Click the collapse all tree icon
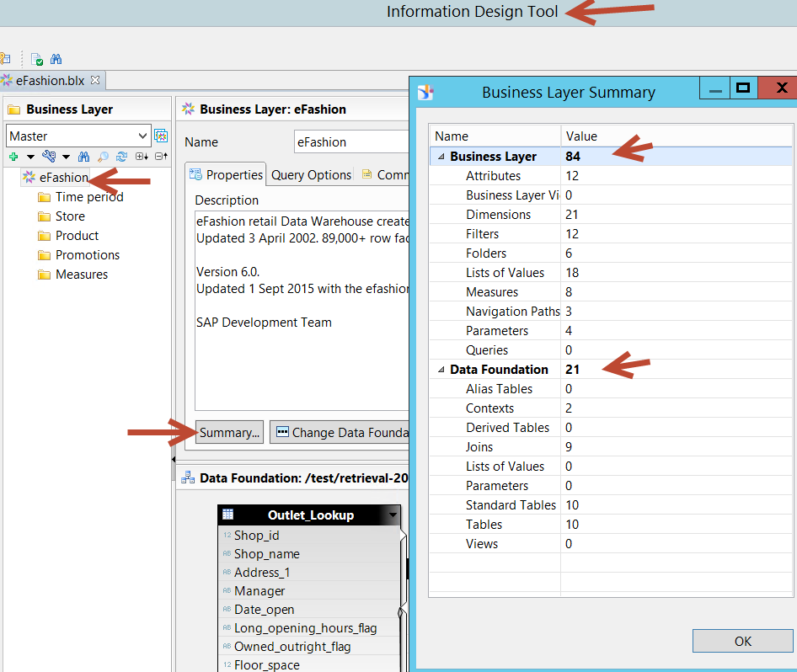 (x=161, y=157)
